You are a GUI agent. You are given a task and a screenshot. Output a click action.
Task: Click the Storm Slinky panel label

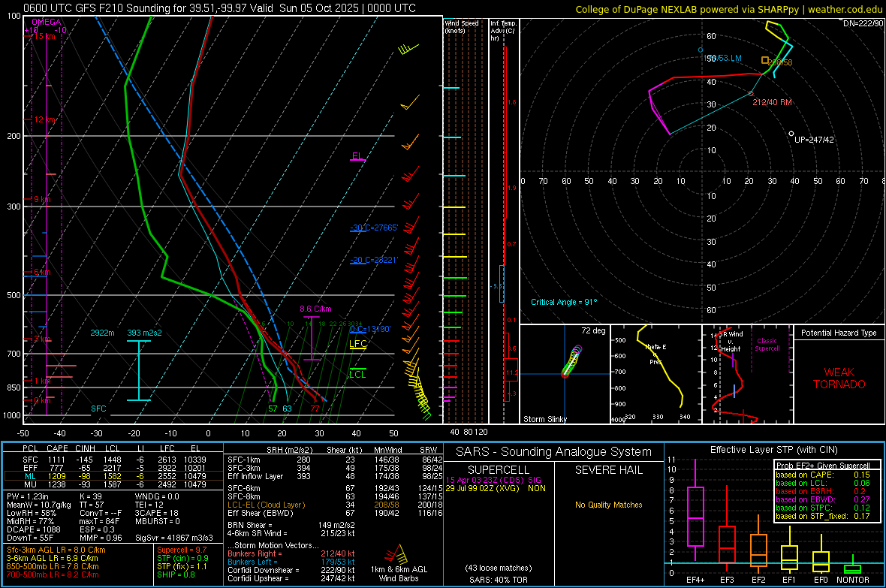click(x=544, y=419)
